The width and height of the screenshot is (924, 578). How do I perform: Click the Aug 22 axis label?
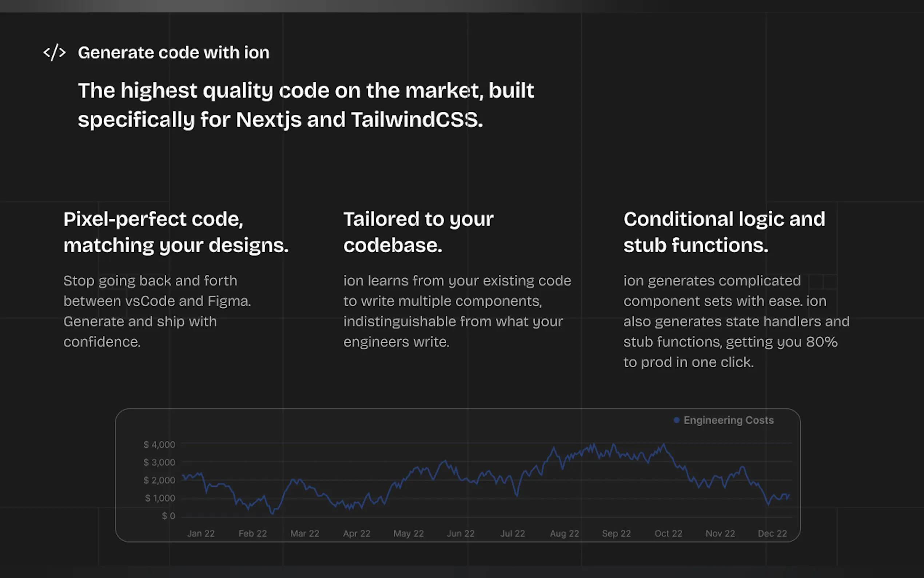pyautogui.click(x=564, y=533)
